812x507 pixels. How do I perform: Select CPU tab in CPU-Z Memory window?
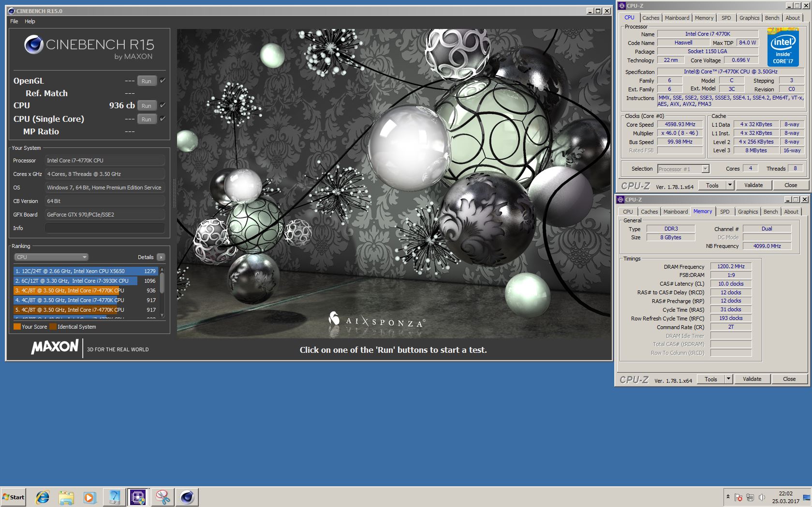tap(628, 212)
